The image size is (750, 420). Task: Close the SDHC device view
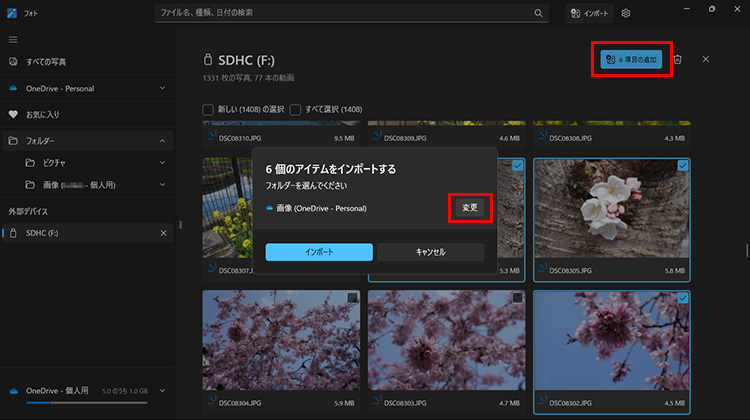tap(705, 59)
